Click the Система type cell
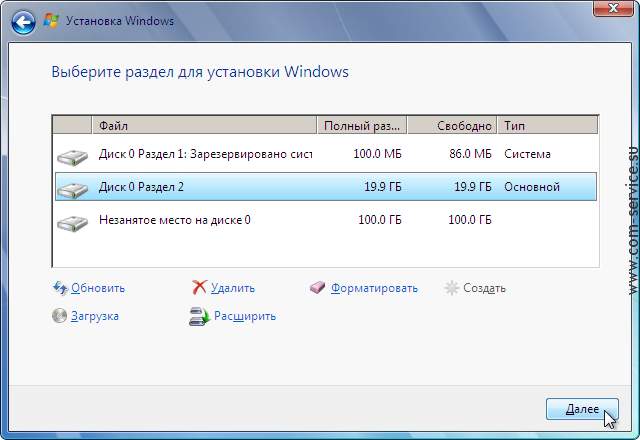640x440 pixels. click(x=527, y=154)
